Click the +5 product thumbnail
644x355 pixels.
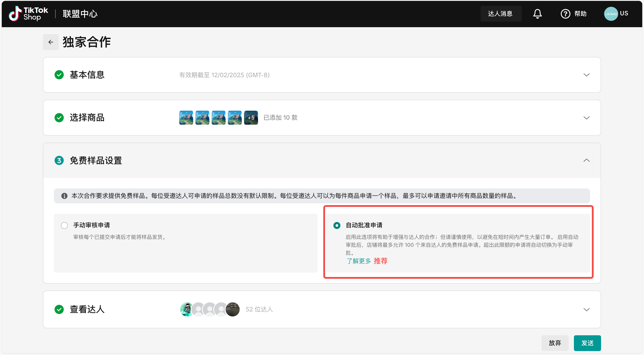tap(251, 118)
